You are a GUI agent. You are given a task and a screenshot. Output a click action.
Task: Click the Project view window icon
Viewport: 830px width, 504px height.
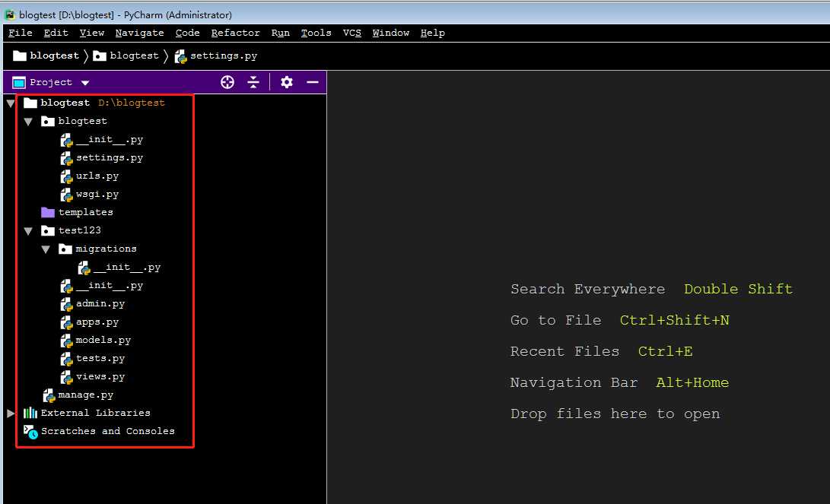click(19, 83)
